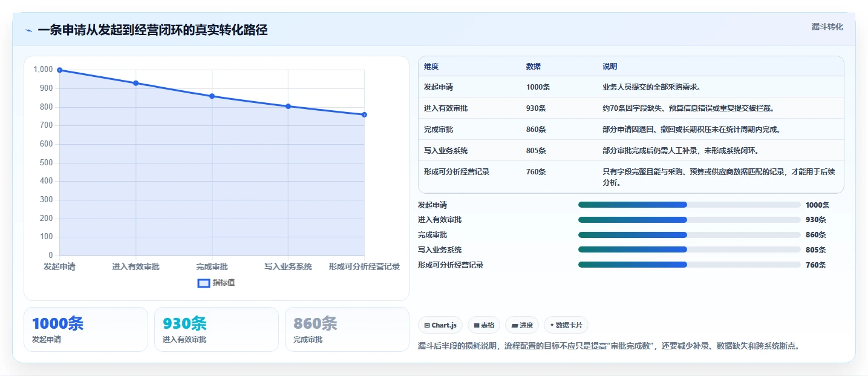
Task: Click the 漏斗转化 label
Action: click(827, 27)
